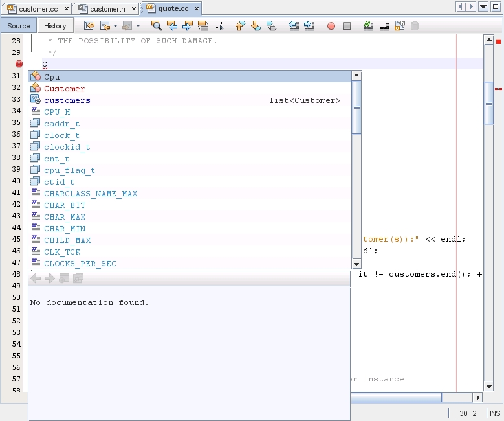Viewport: 504px width, 421px height.
Task: Pick CLK_TCK macro completion
Action: click(190, 252)
